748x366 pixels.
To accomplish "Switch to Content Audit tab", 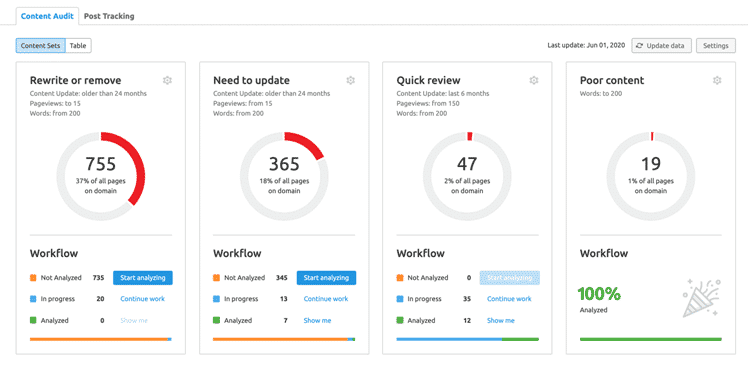I will [47, 16].
